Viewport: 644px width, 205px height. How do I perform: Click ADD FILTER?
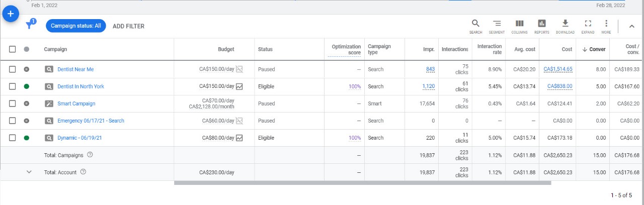click(128, 26)
